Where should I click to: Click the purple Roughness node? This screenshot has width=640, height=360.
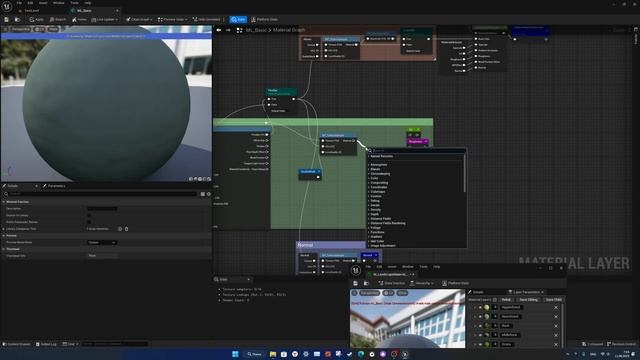[x=417, y=142]
